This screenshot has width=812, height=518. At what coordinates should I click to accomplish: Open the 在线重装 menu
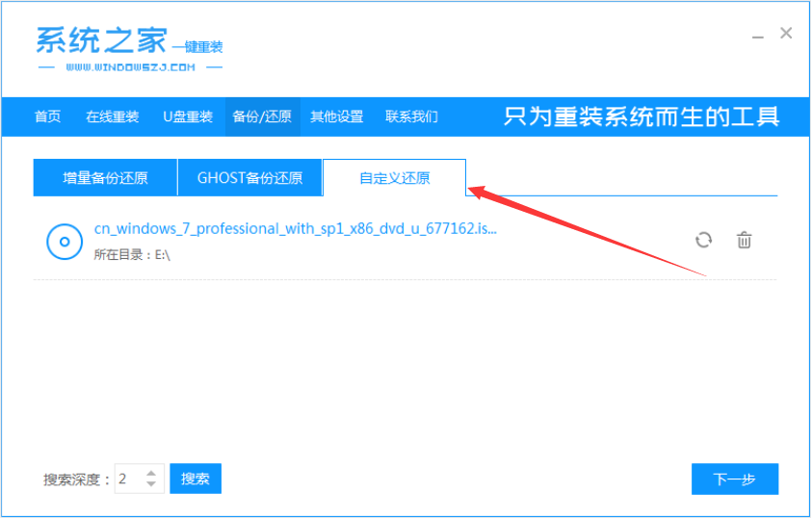(112, 117)
